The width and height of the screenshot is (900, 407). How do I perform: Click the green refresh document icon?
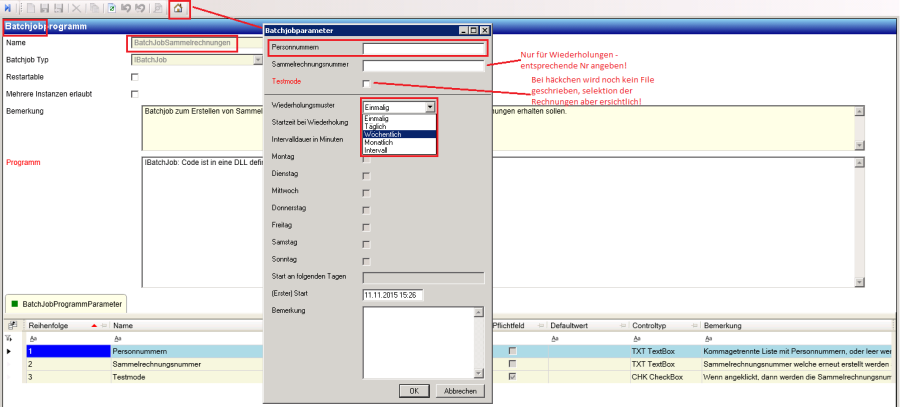111,9
